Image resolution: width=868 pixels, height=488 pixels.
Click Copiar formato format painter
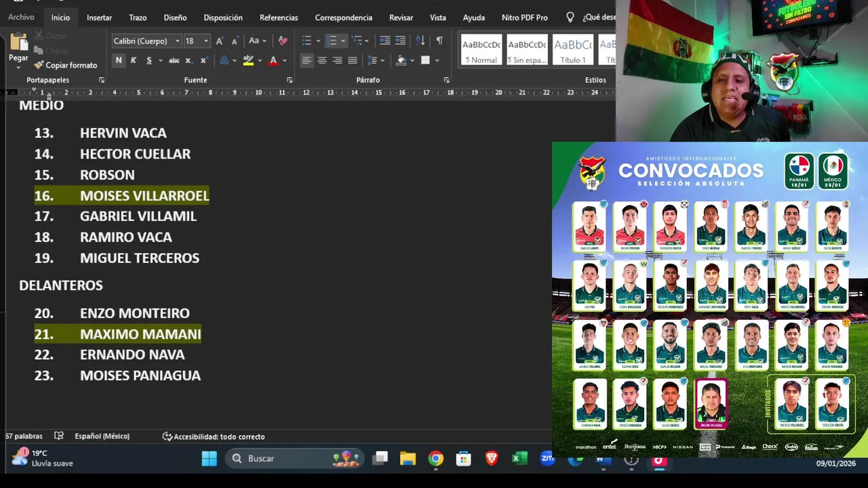tap(66, 65)
